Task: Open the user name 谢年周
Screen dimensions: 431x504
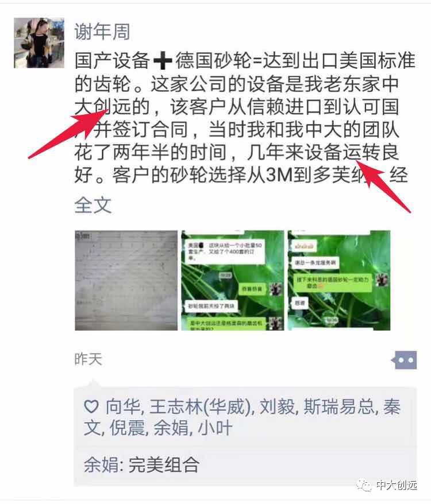Action: [102, 32]
